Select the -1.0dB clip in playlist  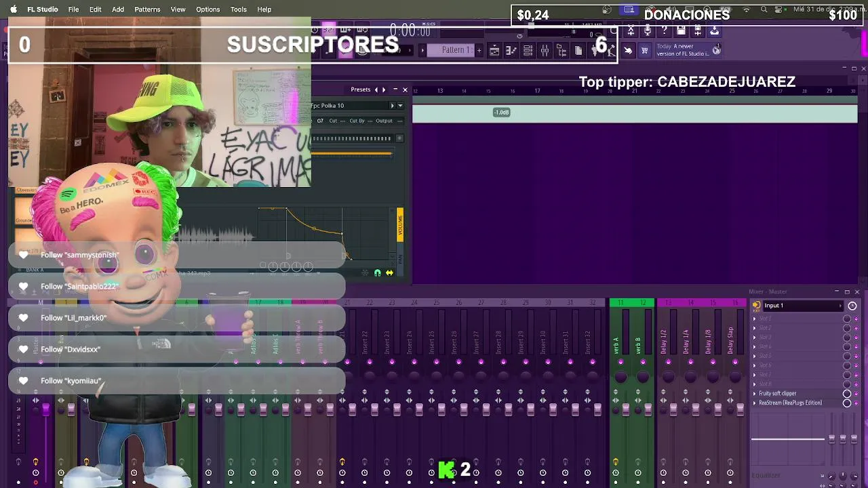click(x=635, y=113)
